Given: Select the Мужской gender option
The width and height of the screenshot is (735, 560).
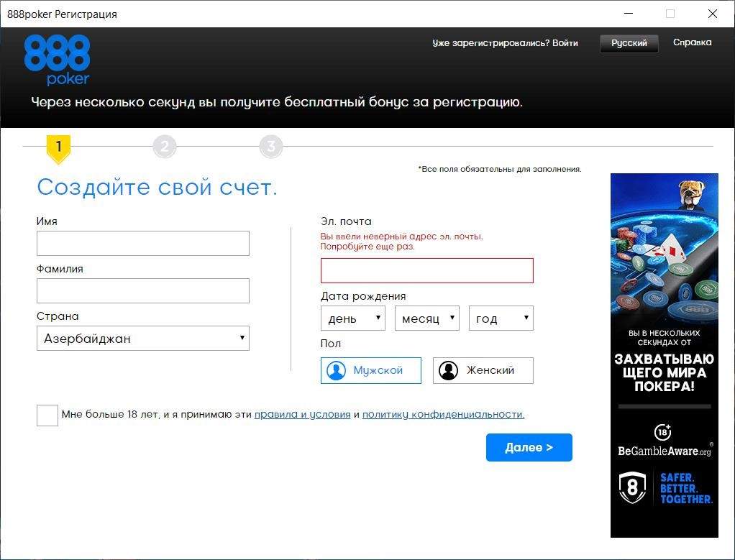Looking at the screenshot, I should click(x=371, y=370).
